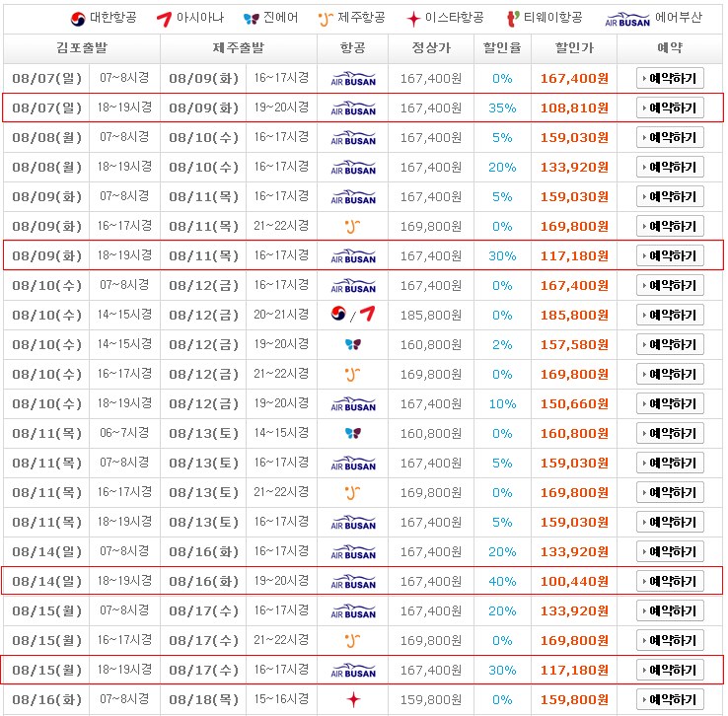The height and width of the screenshot is (716, 728).
Task: Book the 150,660원 flight with 예약하기
Action: [x=670, y=403]
